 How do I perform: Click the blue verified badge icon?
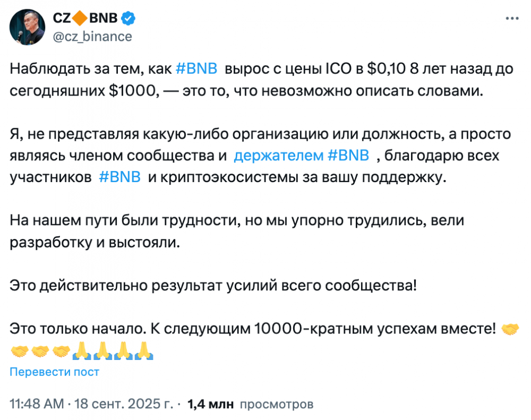pyautogui.click(x=129, y=19)
